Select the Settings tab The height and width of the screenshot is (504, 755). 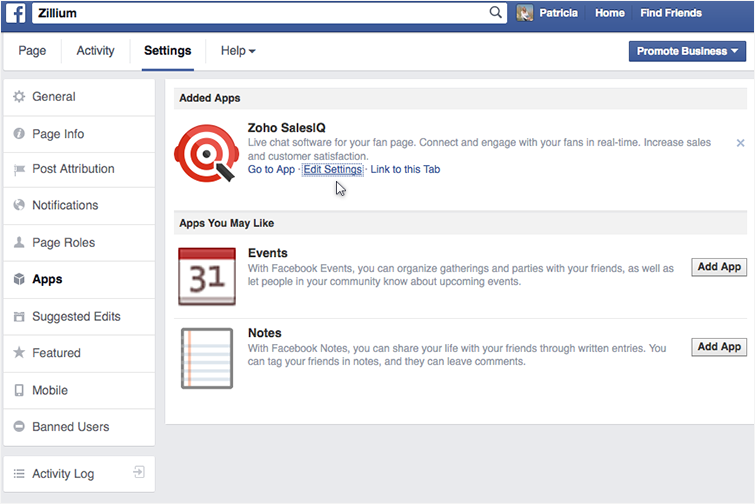(x=168, y=51)
